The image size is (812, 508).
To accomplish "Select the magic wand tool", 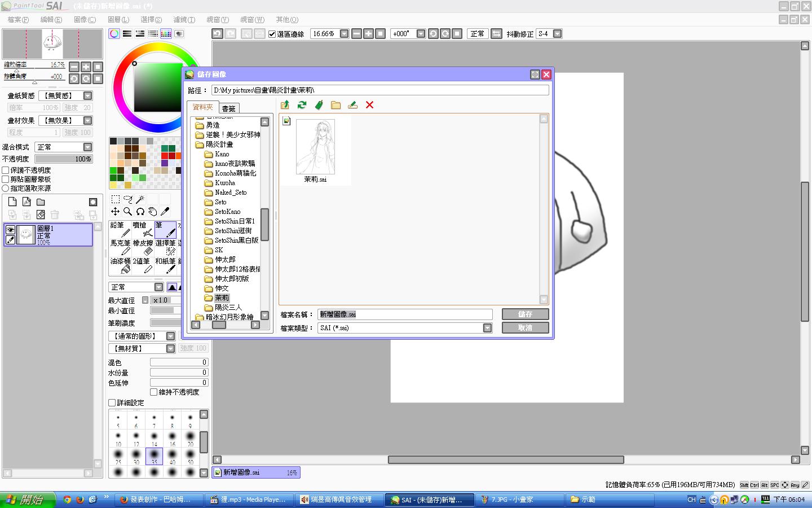I will [140, 199].
